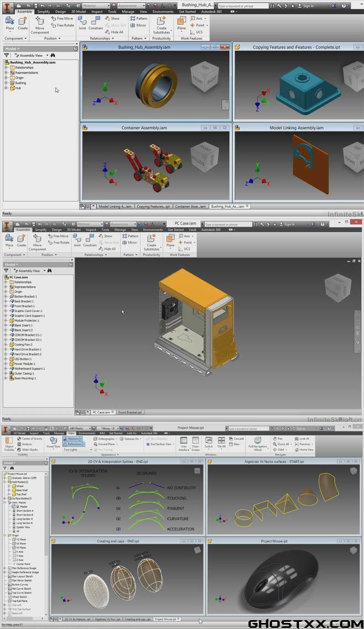
Task: Click Free Move in PC Case window ribbon
Action: [58, 236]
